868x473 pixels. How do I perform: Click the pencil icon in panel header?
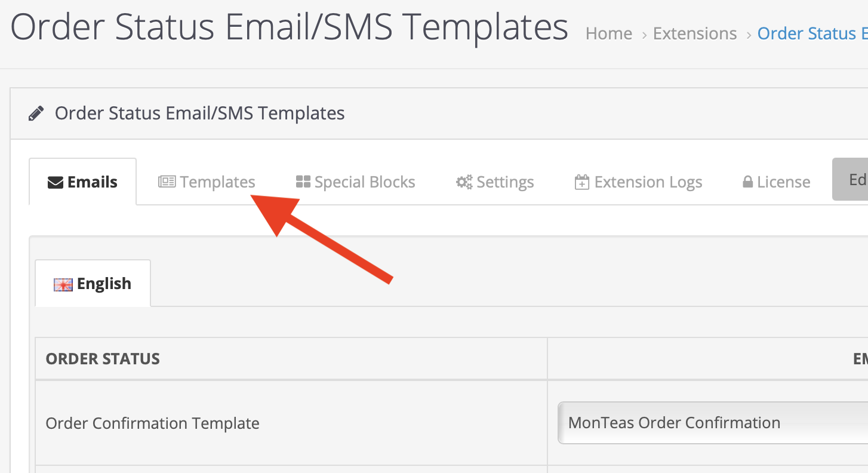click(36, 113)
